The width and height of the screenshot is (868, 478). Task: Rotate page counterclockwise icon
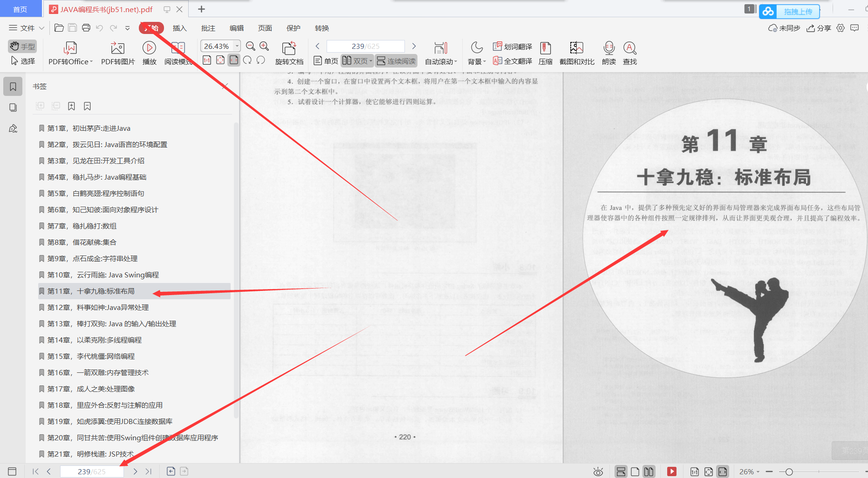(x=261, y=60)
